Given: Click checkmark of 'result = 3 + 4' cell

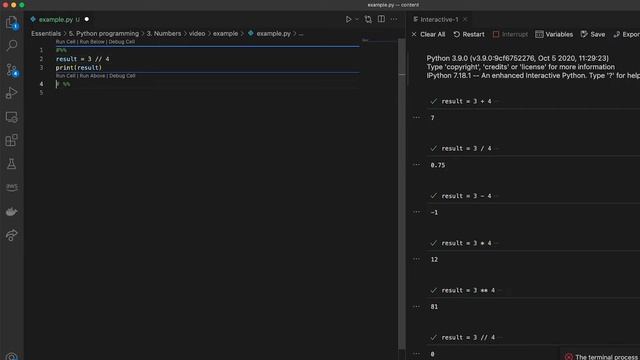Looking at the screenshot, I should coord(433,101).
